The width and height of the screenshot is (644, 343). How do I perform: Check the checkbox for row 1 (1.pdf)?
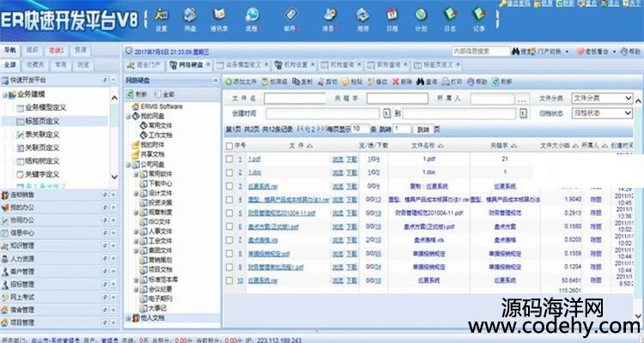tap(229, 159)
